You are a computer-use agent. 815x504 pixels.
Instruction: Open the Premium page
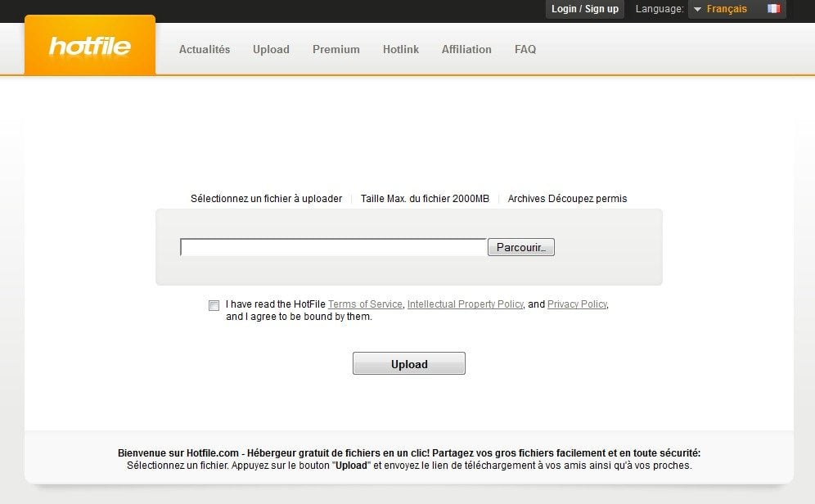click(x=335, y=49)
